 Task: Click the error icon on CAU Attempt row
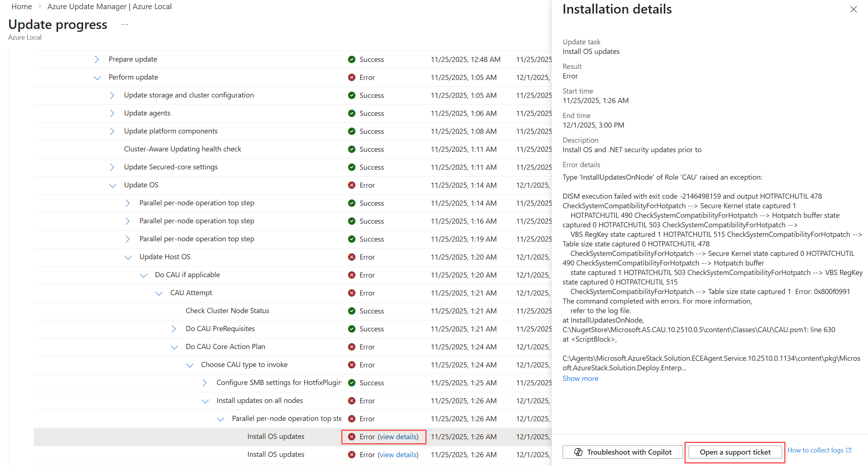(x=352, y=293)
